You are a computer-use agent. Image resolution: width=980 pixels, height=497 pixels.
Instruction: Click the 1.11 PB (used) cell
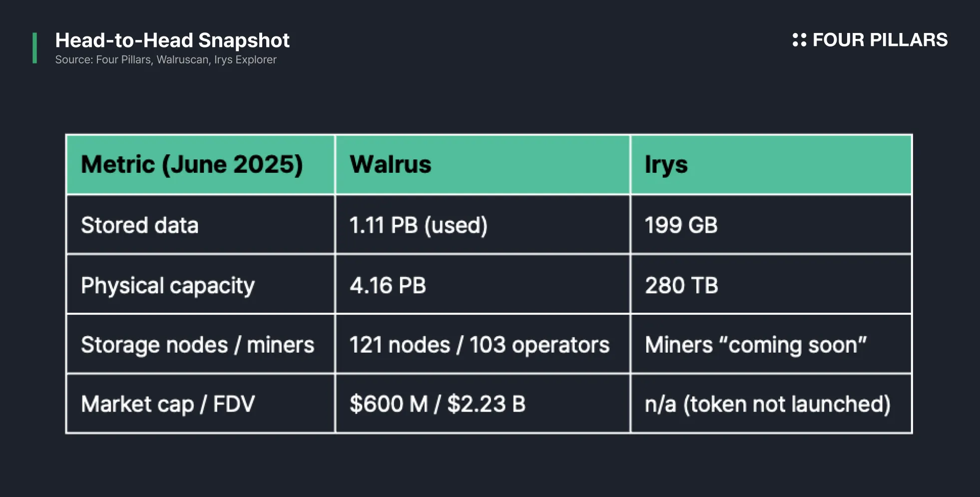(x=418, y=225)
